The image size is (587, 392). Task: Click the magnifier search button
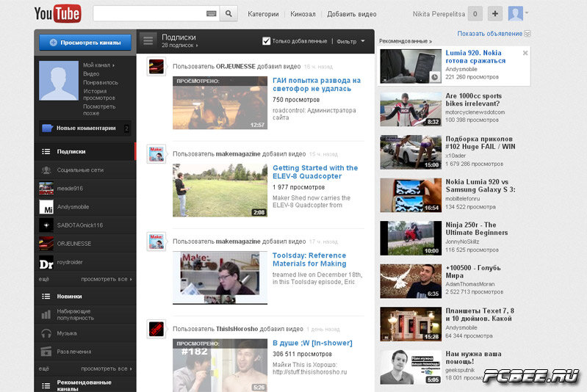click(228, 14)
